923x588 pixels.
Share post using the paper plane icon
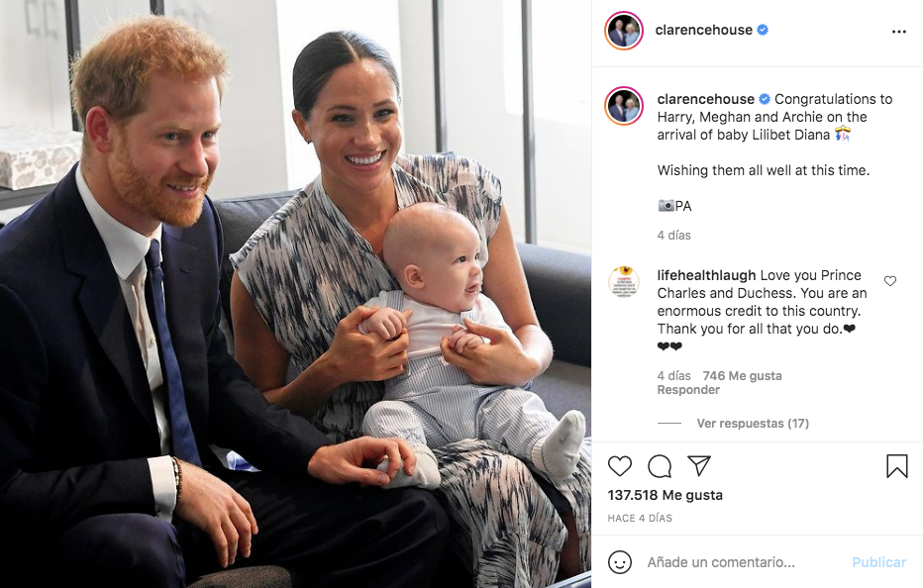pyautogui.click(x=699, y=465)
